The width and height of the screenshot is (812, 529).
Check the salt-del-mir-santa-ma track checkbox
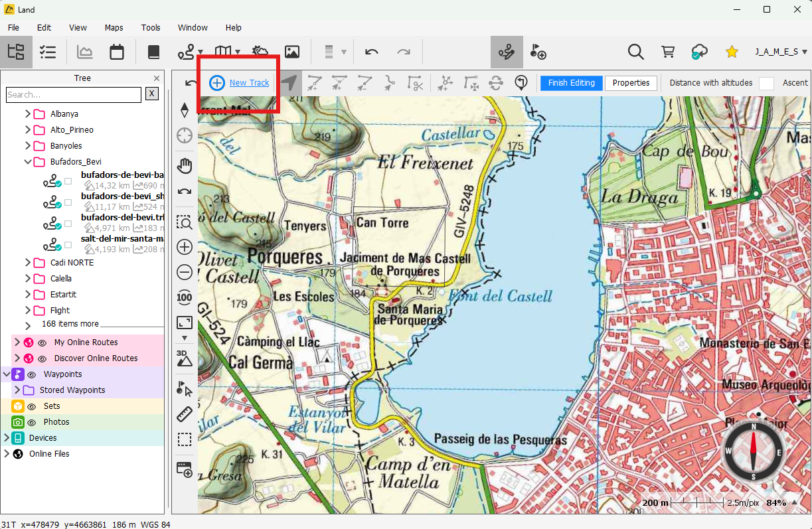point(68,245)
